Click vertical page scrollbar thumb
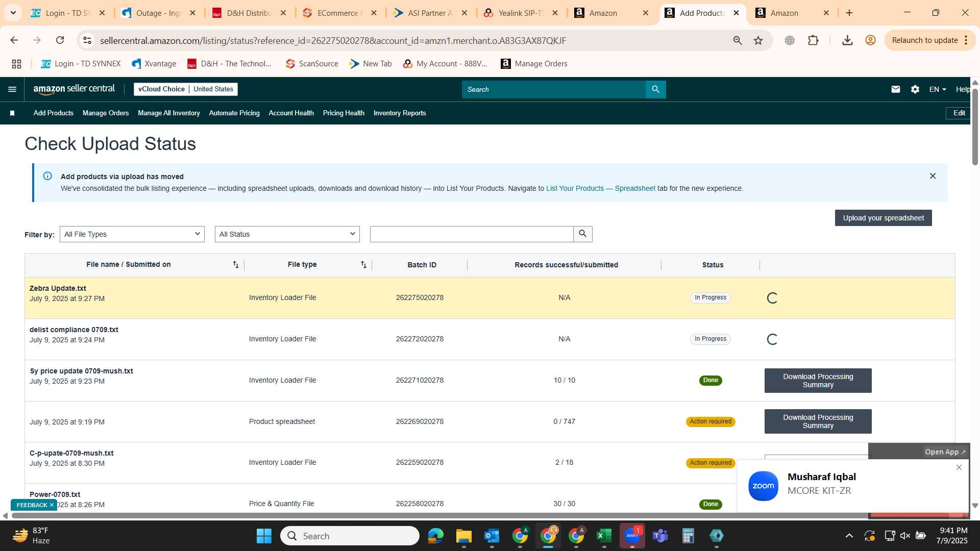The width and height of the screenshot is (980, 551). [x=975, y=126]
